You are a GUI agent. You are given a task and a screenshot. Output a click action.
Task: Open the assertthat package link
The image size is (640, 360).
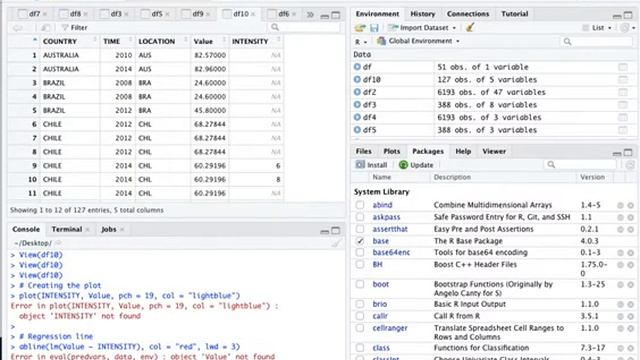[390, 229]
